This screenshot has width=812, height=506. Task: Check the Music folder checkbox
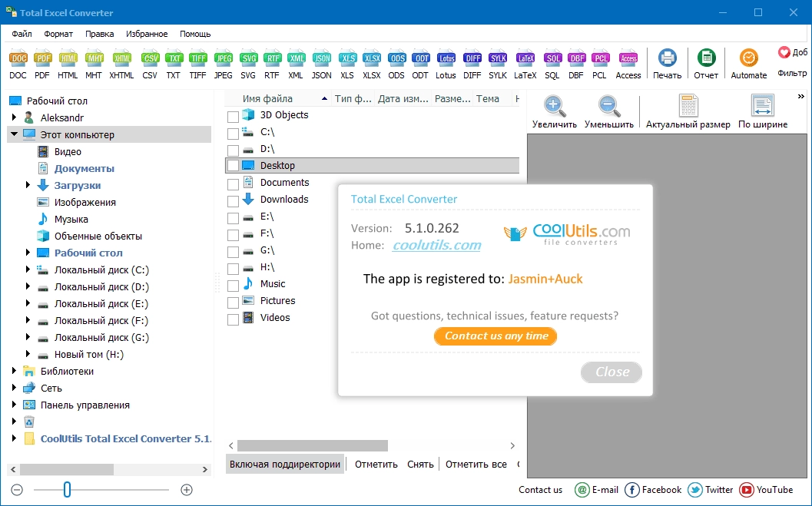point(233,285)
